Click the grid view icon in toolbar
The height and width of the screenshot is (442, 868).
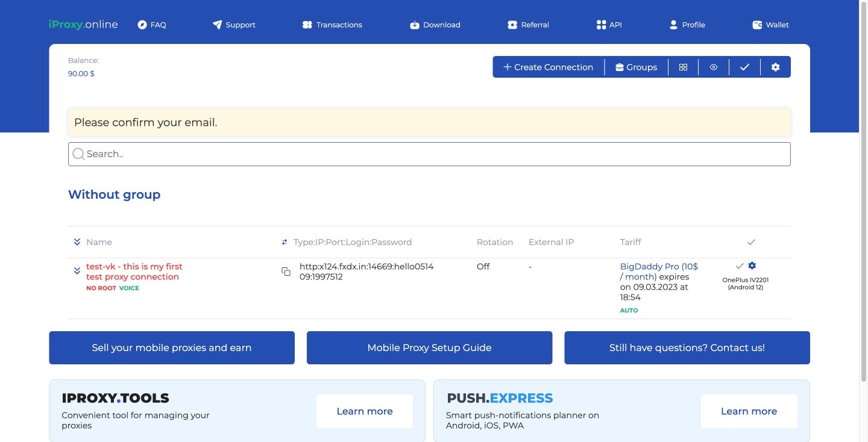pyautogui.click(x=683, y=67)
